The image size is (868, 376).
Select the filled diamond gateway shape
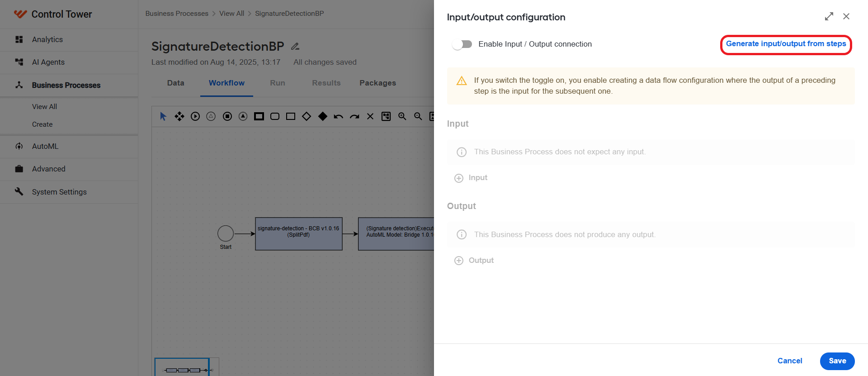pos(322,116)
